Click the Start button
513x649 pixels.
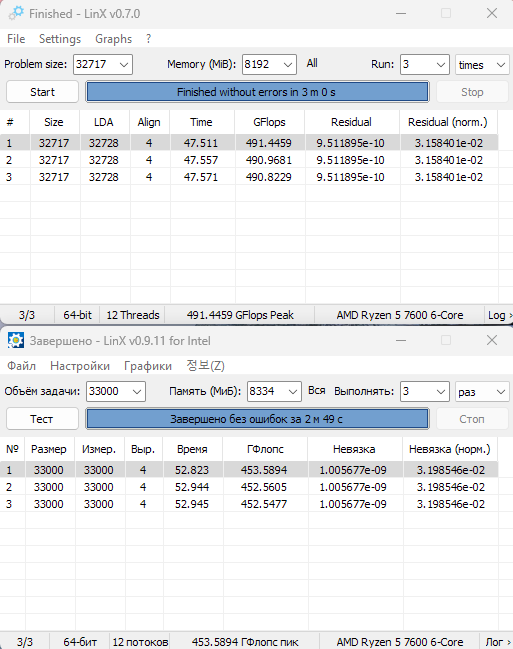[42, 92]
